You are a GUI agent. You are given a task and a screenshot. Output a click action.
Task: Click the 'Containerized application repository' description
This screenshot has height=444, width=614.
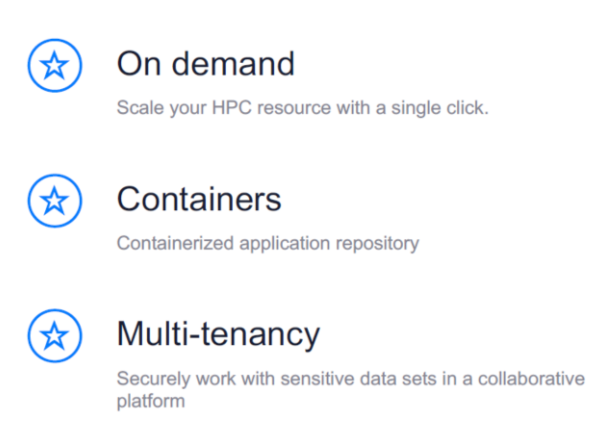click(x=267, y=242)
